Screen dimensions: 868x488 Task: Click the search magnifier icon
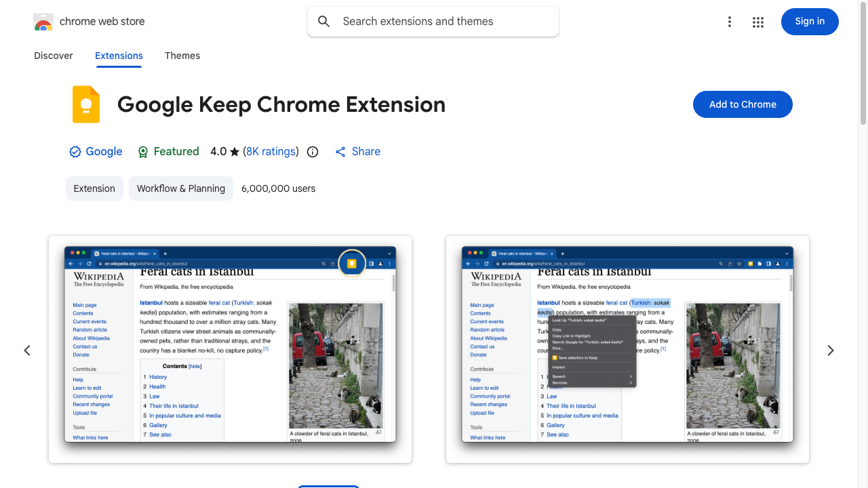tap(324, 22)
